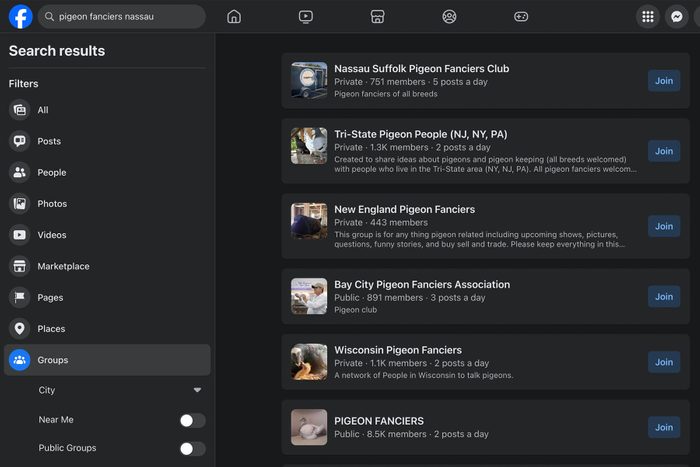Filter results by Photos
Viewport: 700px width, 467px height.
pyautogui.click(x=52, y=203)
